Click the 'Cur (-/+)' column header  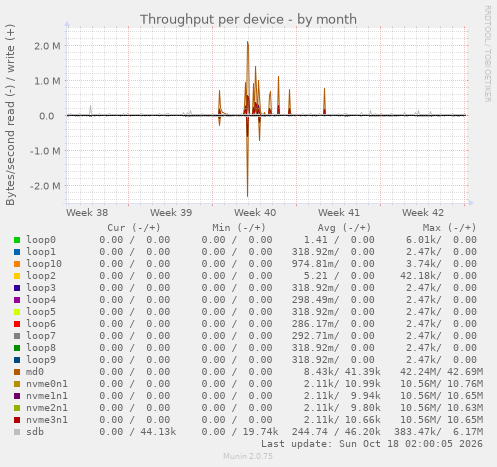click(x=134, y=228)
